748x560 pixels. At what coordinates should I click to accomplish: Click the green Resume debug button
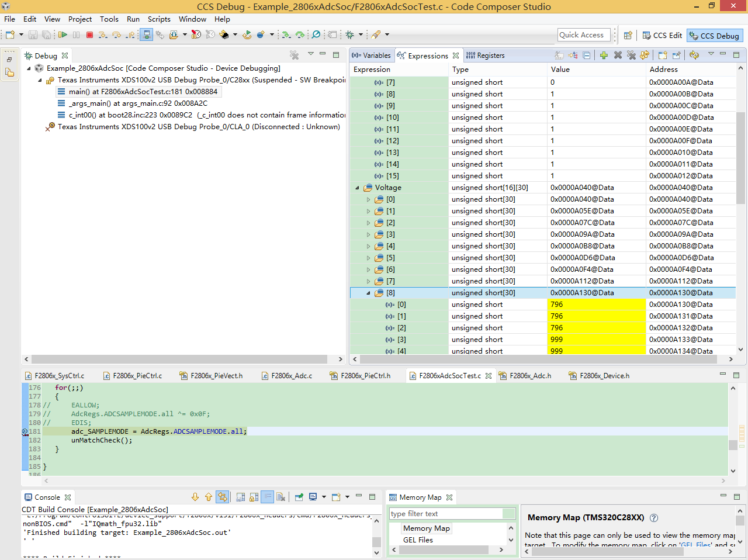coord(63,35)
